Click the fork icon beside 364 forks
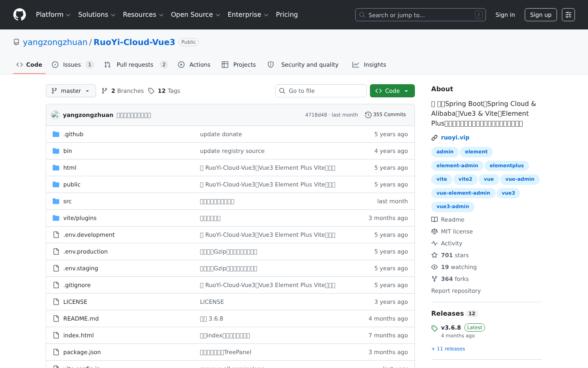588x368 pixels. tap(434, 279)
